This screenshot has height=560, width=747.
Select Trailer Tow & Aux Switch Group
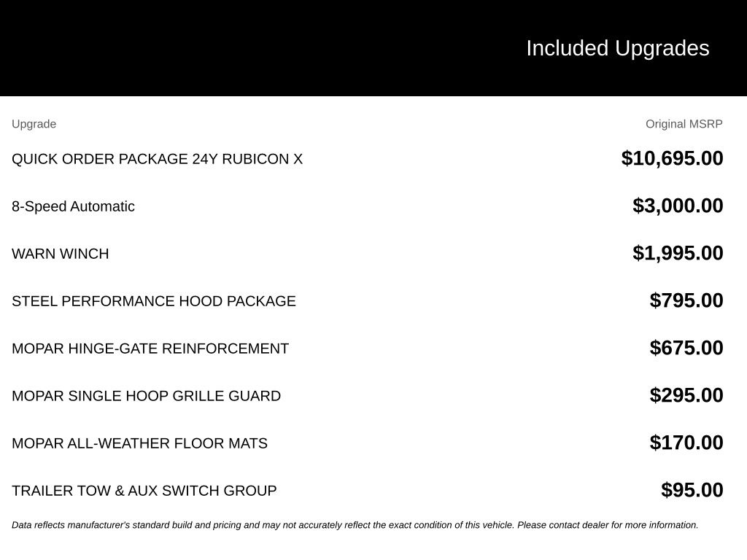[144, 491]
